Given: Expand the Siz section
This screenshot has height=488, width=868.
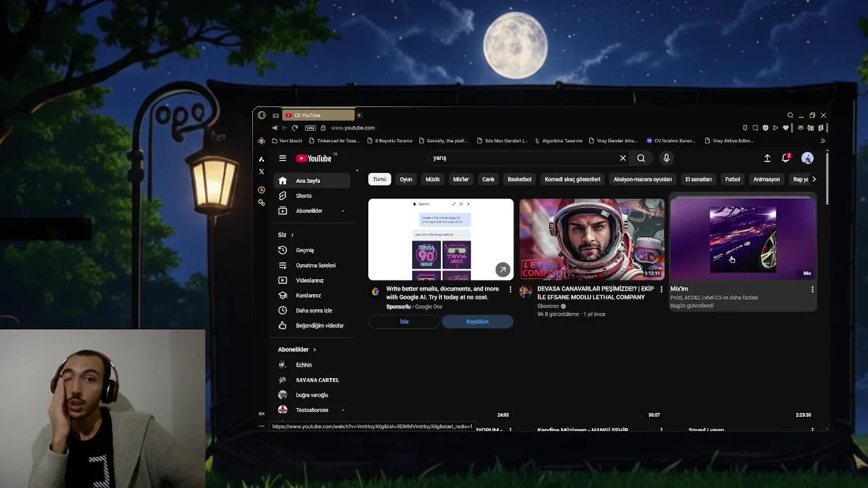Looking at the screenshot, I should 285,235.
